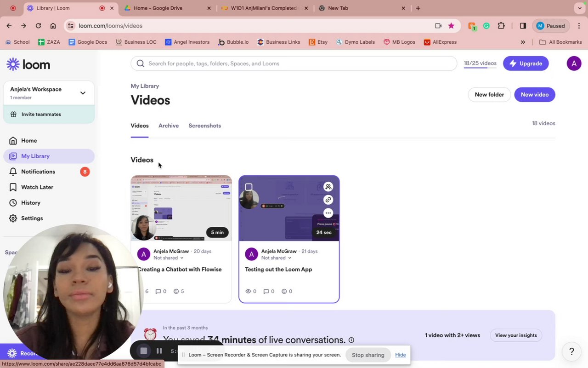Viewport: 588px width, 368px height.
Task: Click the bookmark star in the address bar
Action: (x=451, y=26)
